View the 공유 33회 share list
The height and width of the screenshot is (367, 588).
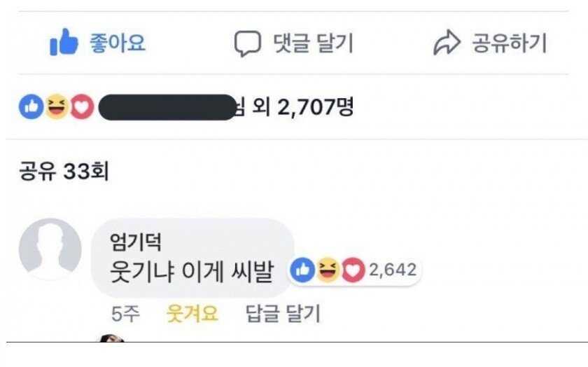(63, 171)
